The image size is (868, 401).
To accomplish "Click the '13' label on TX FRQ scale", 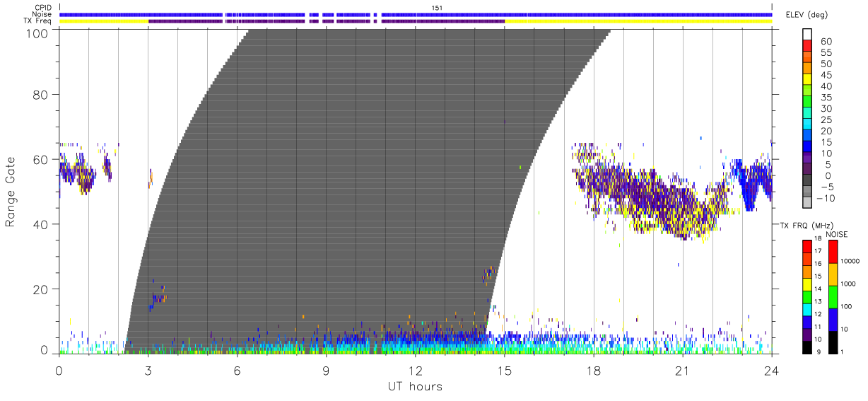I will 819,302.
